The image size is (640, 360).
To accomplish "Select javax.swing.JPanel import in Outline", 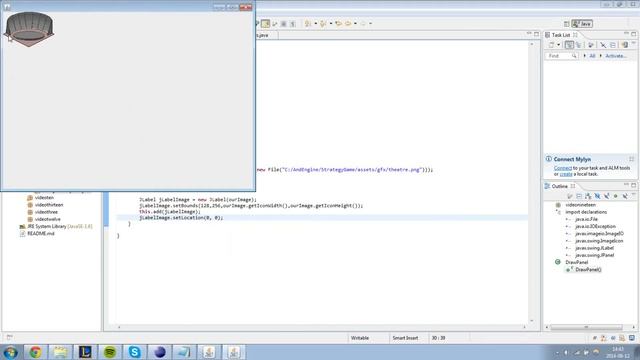I will tap(594, 256).
